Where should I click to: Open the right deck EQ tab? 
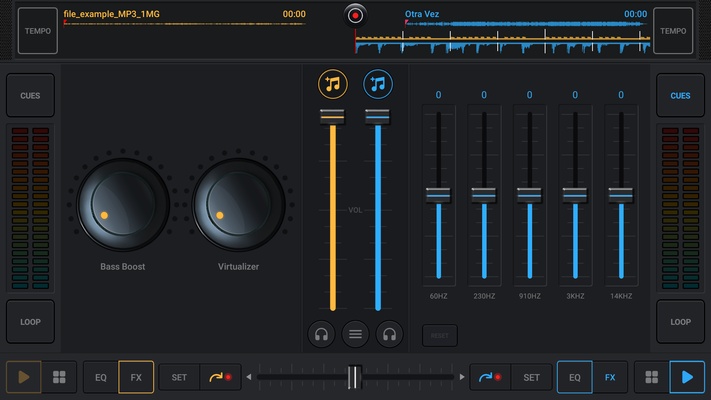[x=575, y=377]
